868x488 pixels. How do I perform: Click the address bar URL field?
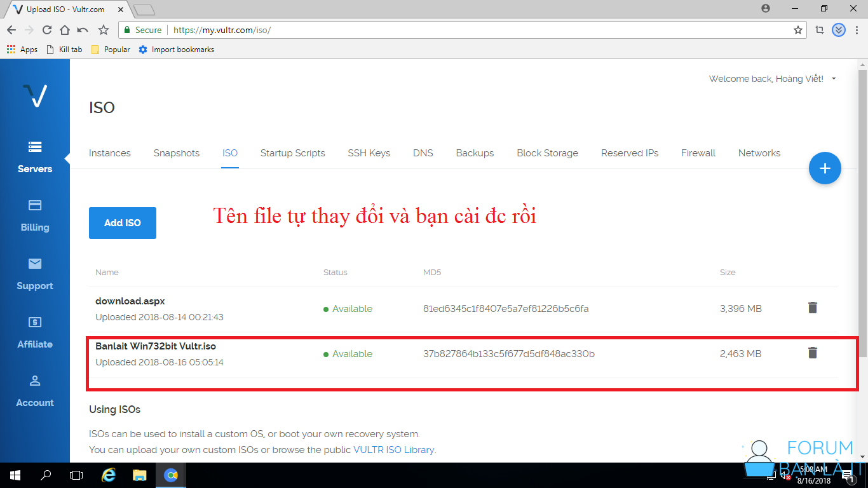(x=445, y=30)
